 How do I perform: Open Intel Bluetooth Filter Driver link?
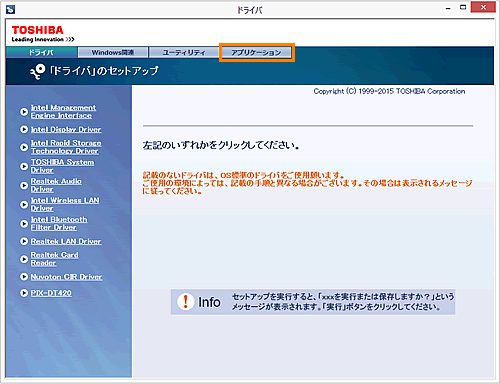(59, 223)
